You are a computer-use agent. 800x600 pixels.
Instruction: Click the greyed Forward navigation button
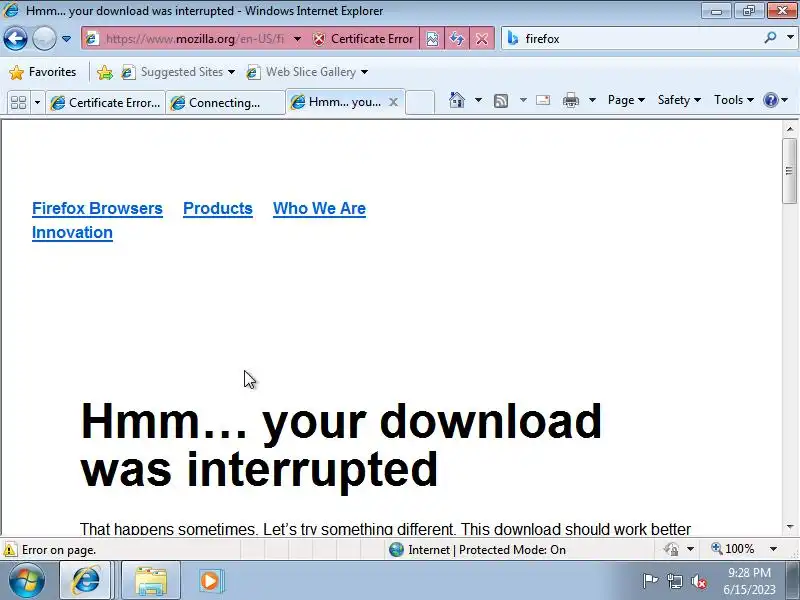44,39
